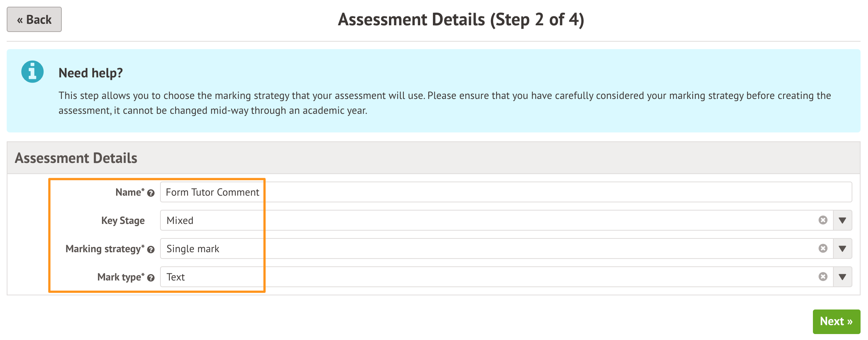Click the Marking strategy field showing Single mark

click(484, 248)
